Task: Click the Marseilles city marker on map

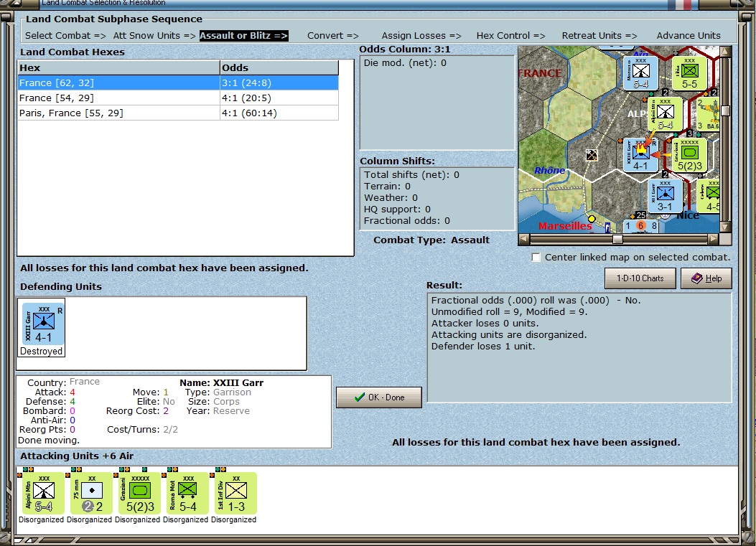Action: 592,219
